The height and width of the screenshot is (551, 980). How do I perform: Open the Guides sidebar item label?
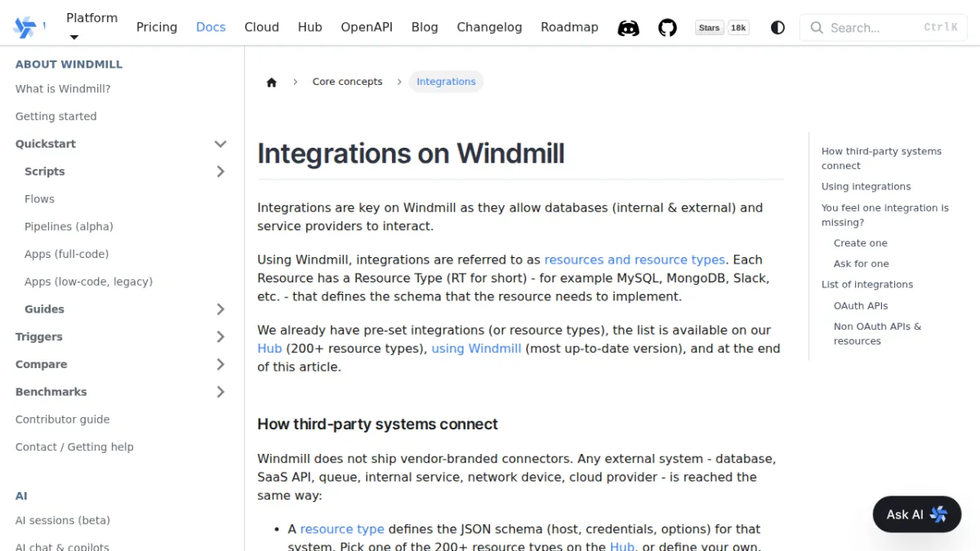[44, 309]
